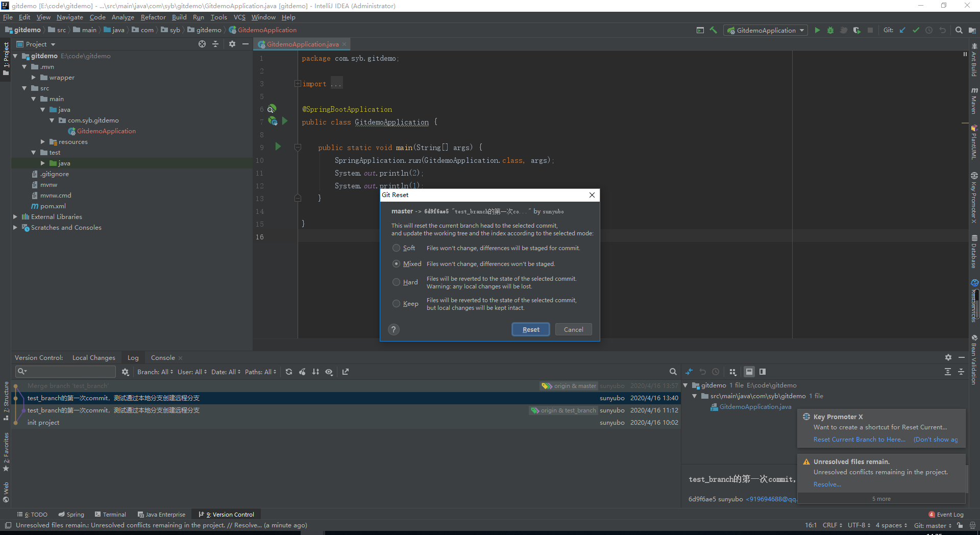
Task: Confirm with the Reset button
Action: click(531, 330)
